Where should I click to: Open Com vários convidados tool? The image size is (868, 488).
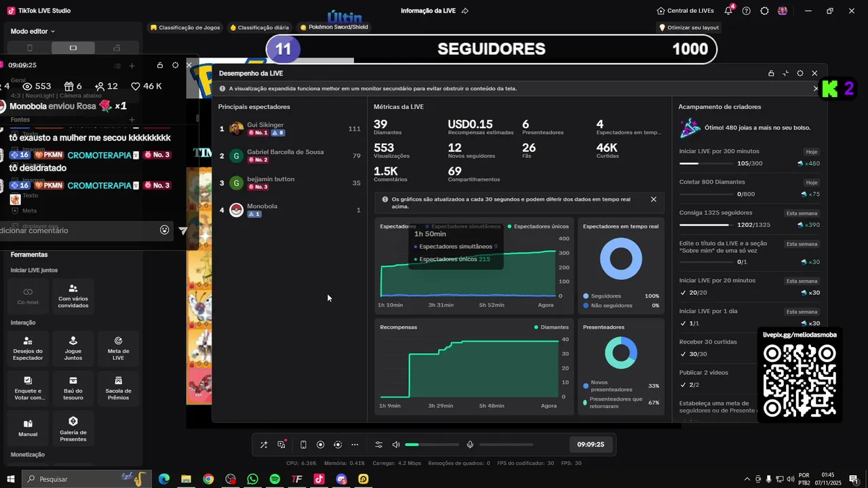73,296
